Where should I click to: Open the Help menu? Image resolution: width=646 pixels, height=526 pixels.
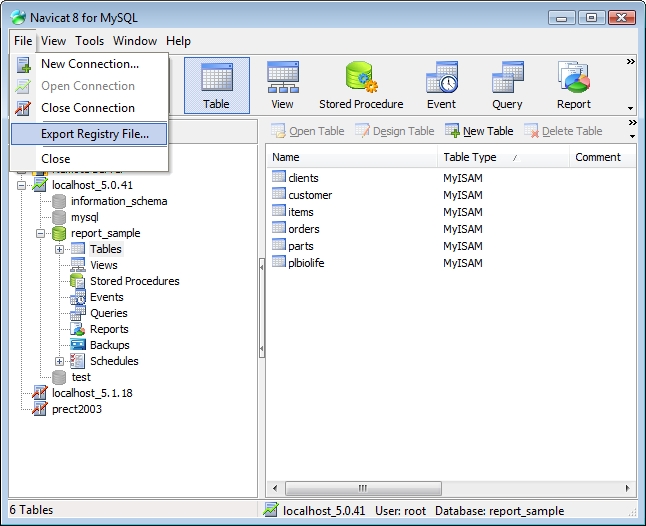pyautogui.click(x=178, y=41)
